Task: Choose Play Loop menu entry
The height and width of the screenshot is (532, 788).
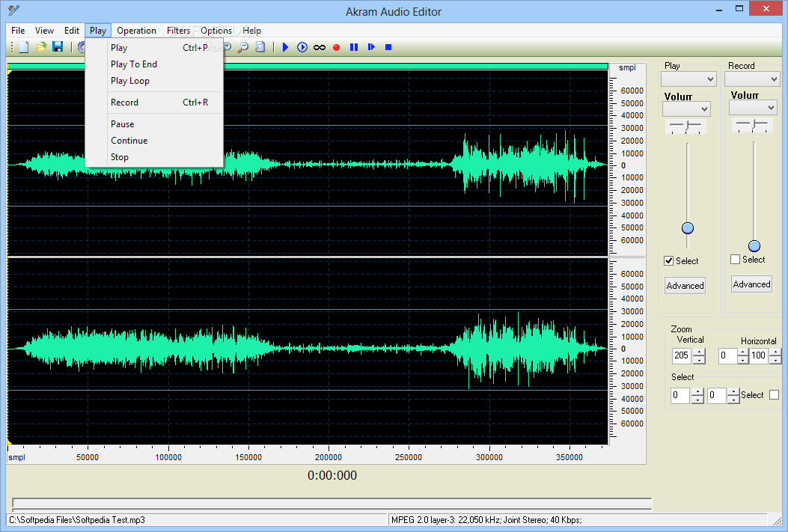Action: 154,81
